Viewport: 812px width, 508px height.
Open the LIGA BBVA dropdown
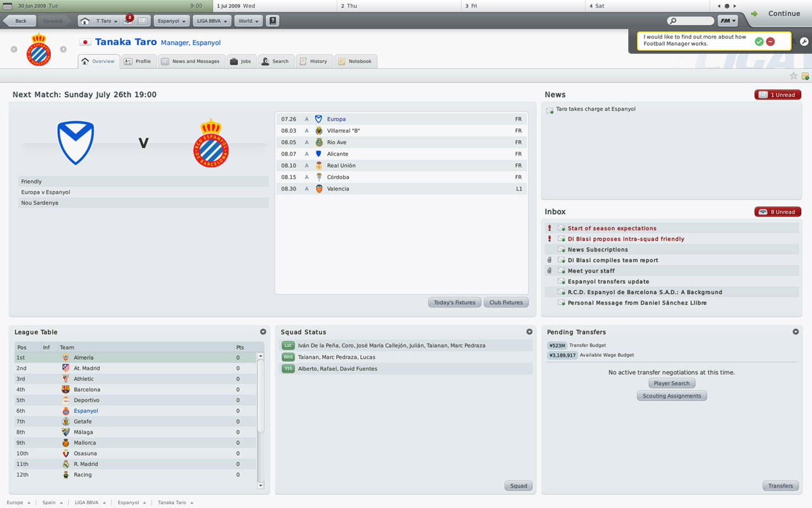click(x=211, y=21)
